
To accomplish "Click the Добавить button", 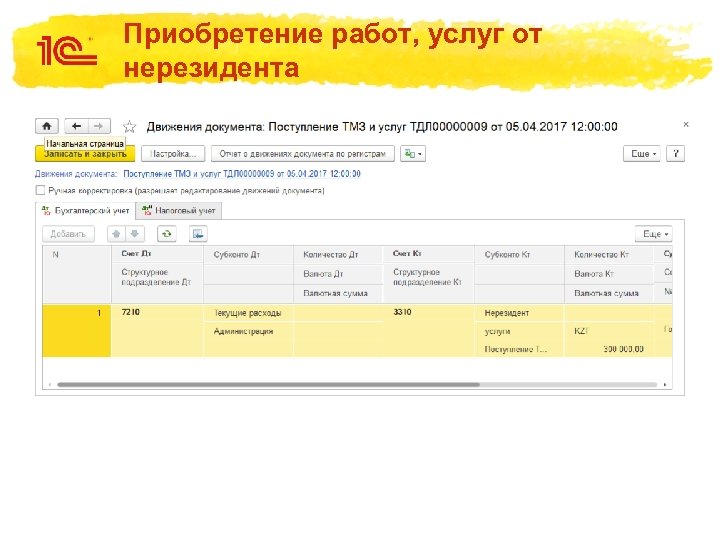I will (68, 234).
